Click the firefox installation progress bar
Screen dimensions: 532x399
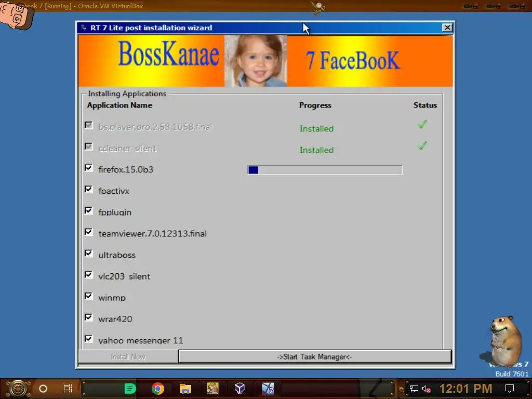coord(325,170)
